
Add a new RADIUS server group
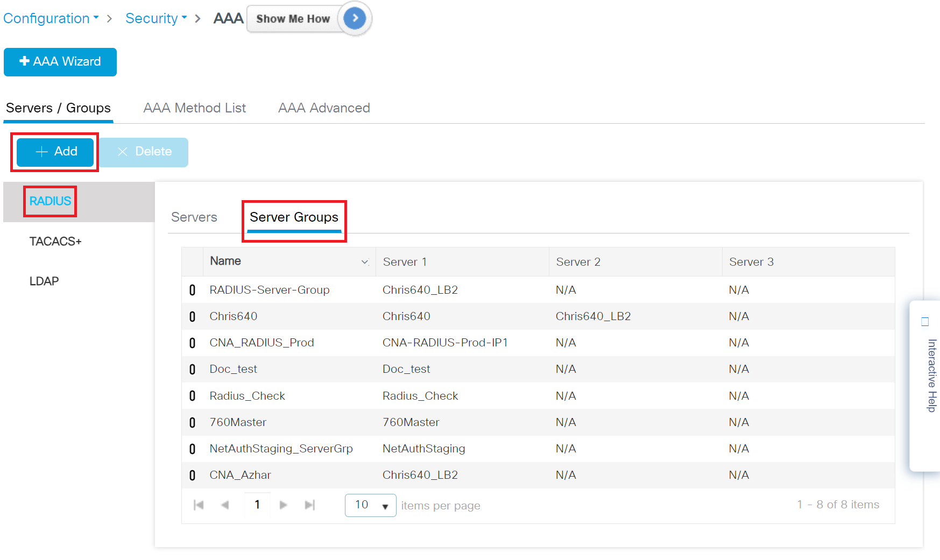click(x=55, y=152)
